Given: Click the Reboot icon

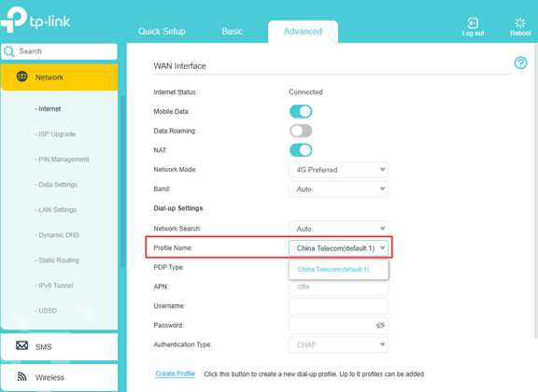Looking at the screenshot, I should pos(520,23).
